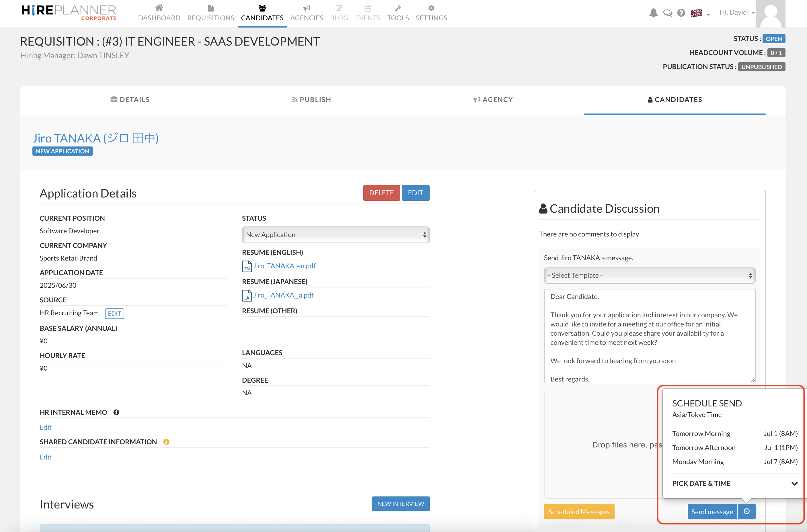Open the English resume PDF file icon
Screen dimensions: 807x532
247,266
